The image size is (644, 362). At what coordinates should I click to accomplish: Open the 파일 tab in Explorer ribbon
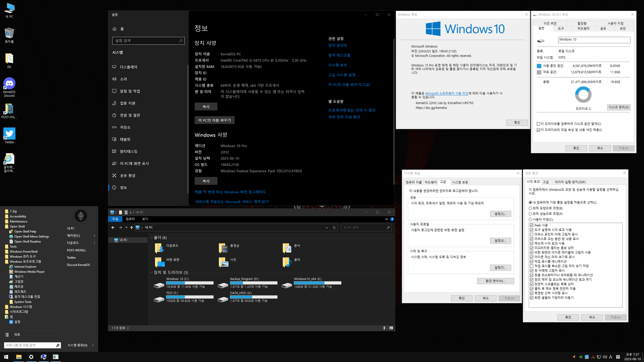115,219
